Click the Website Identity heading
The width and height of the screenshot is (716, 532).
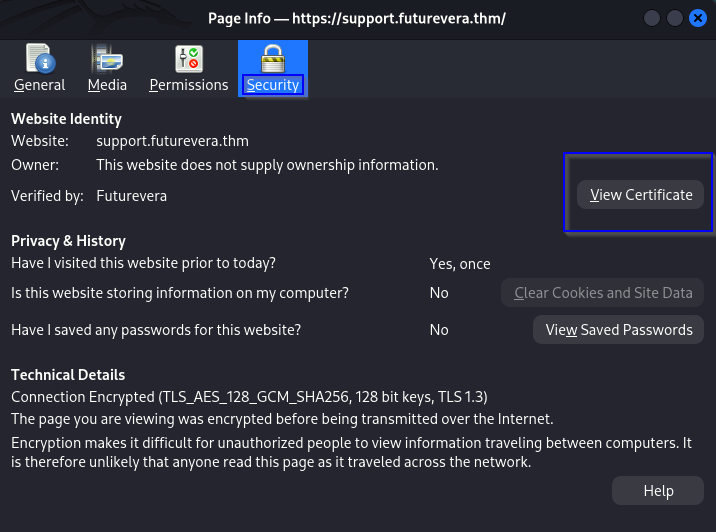pos(66,119)
